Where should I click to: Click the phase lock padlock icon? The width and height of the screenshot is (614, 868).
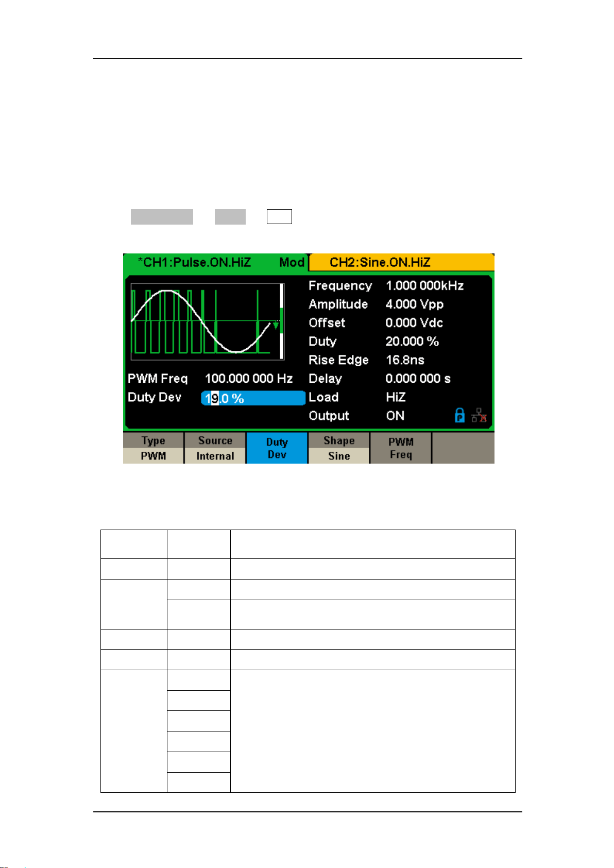point(460,416)
